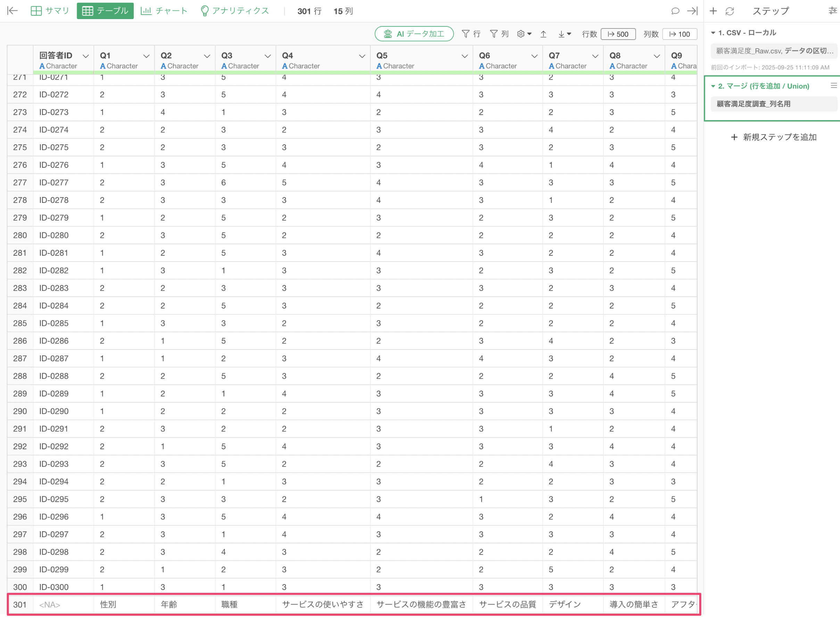Open the アナリティクス tab
The image size is (840, 624).
[x=234, y=11]
